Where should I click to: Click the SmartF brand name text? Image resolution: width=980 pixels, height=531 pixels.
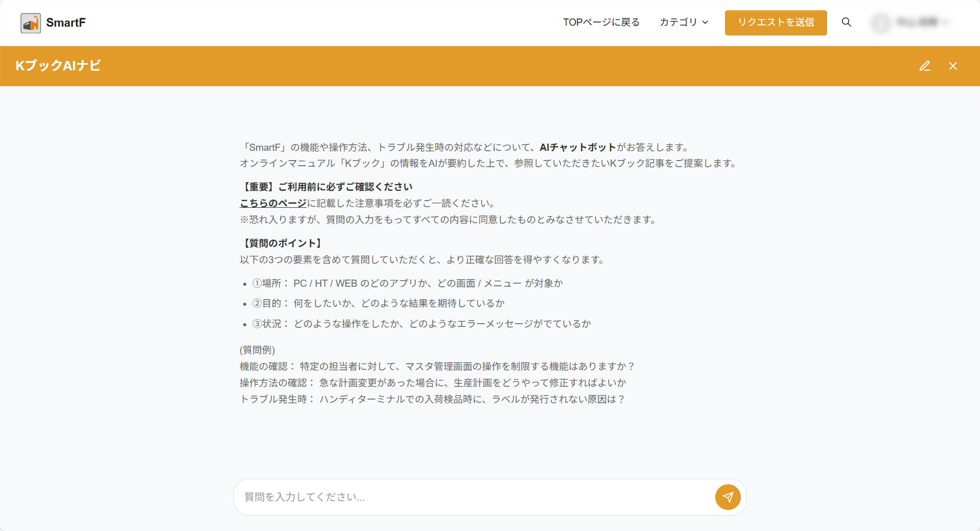66,23
